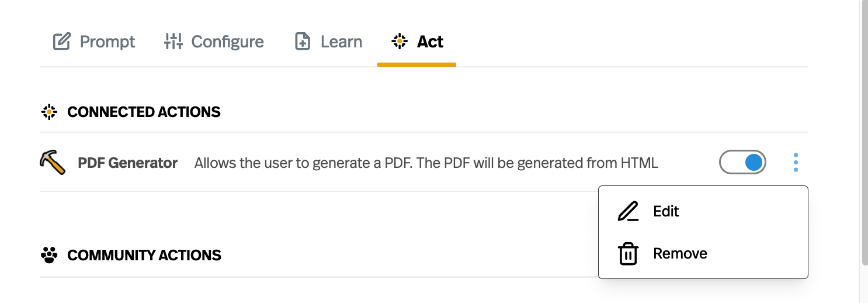This screenshot has width=868, height=303.
Task: Click the PDF Generator action name
Action: (127, 163)
